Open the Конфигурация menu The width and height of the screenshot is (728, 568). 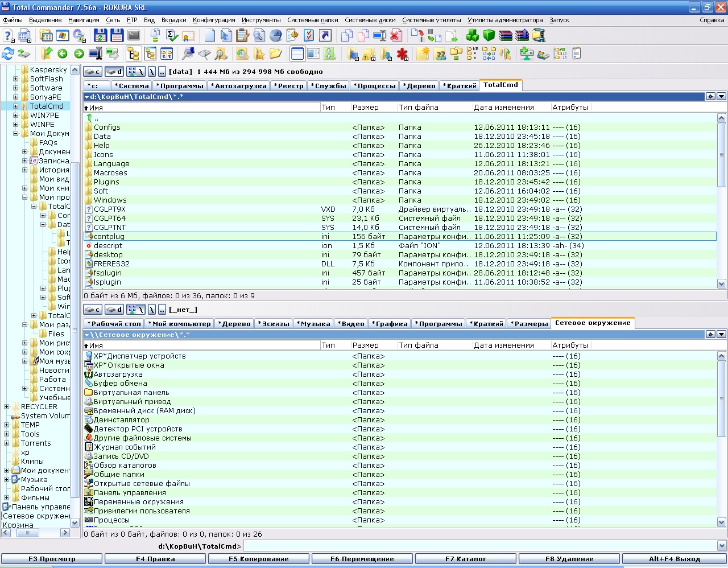(214, 20)
